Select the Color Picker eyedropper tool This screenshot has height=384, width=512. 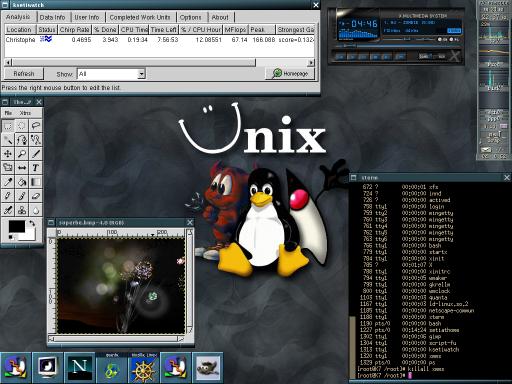pos(8,182)
